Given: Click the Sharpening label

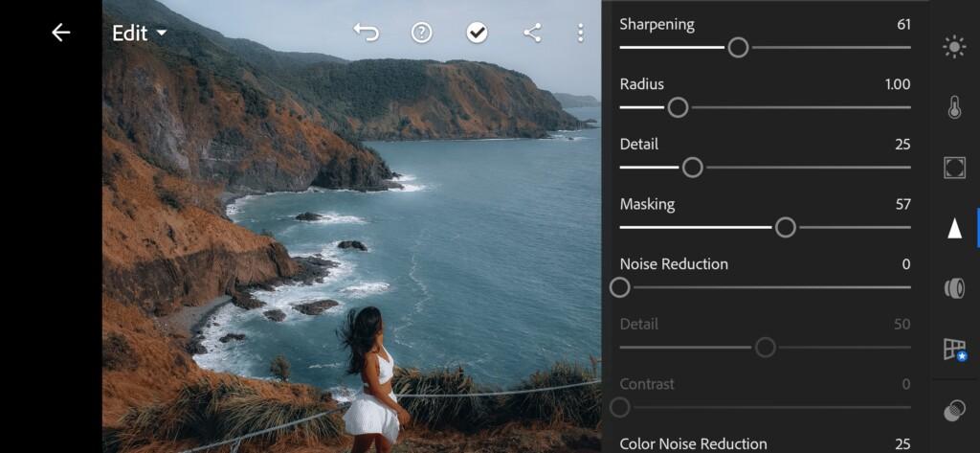Looking at the screenshot, I should coord(657,25).
